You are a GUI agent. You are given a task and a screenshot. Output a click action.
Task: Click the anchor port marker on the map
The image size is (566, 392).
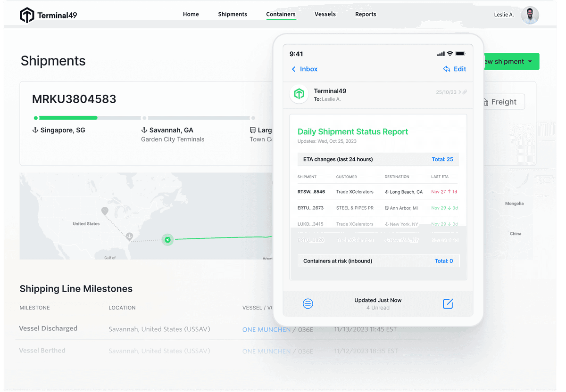coord(129,236)
